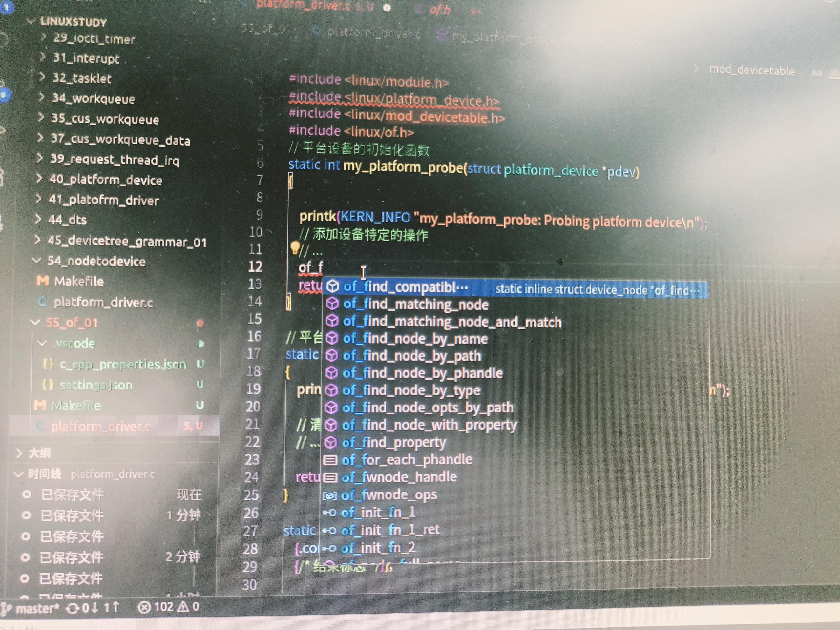The width and height of the screenshot is (840, 630).
Task: Toggle the match case Aa option
Action: click(816, 72)
